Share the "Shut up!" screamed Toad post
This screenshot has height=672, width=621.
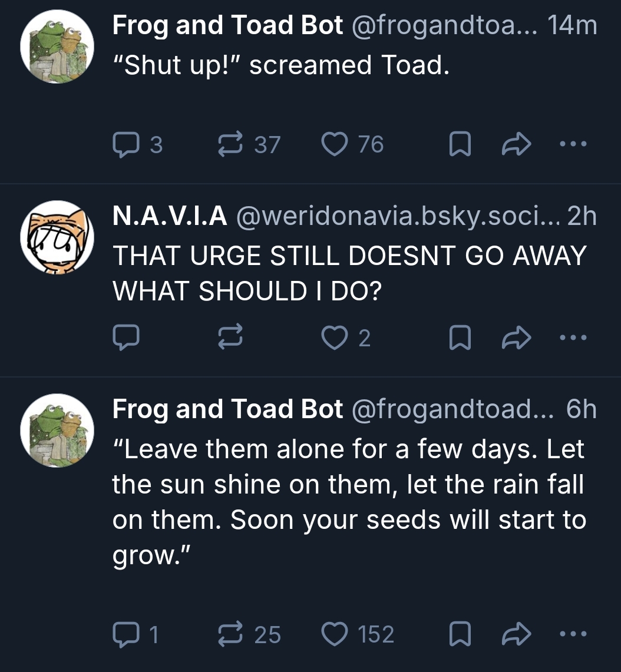coord(517,145)
